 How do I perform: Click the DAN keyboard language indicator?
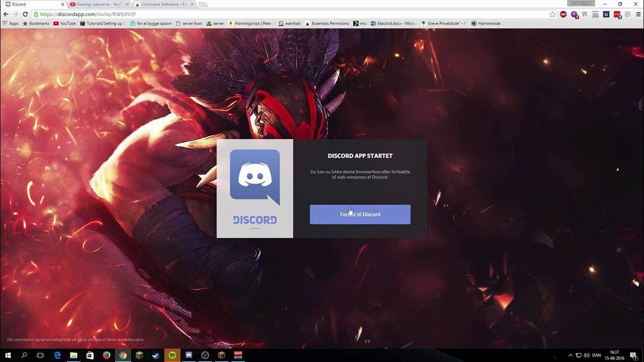[x=597, y=355]
